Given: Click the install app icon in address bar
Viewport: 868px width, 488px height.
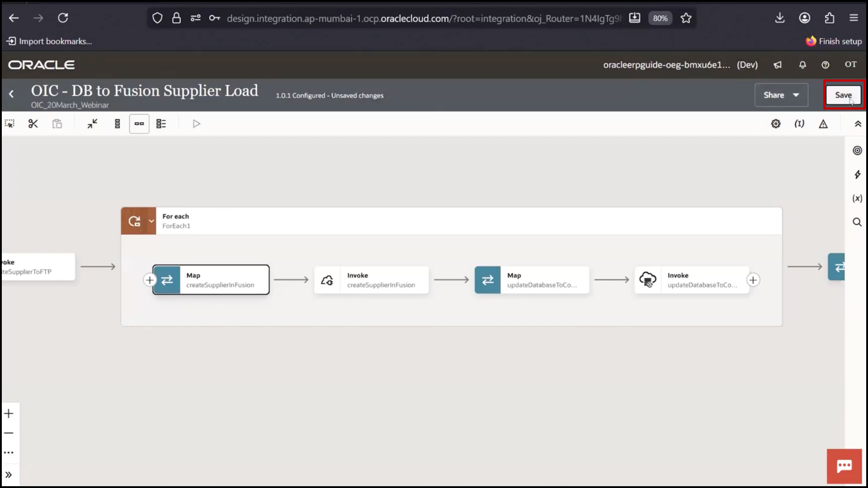Looking at the screenshot, I should click(x=635, y=18).
